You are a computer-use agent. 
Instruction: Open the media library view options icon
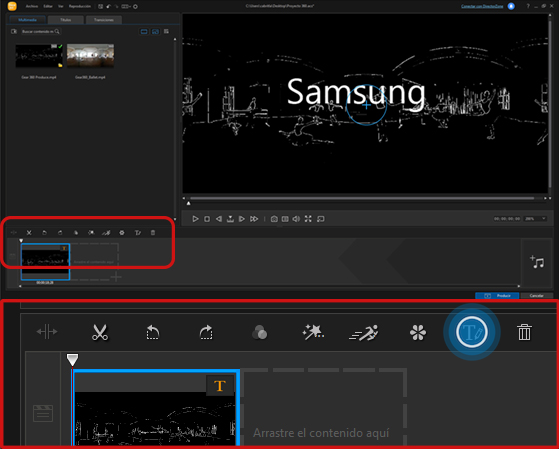coord(166,31)
